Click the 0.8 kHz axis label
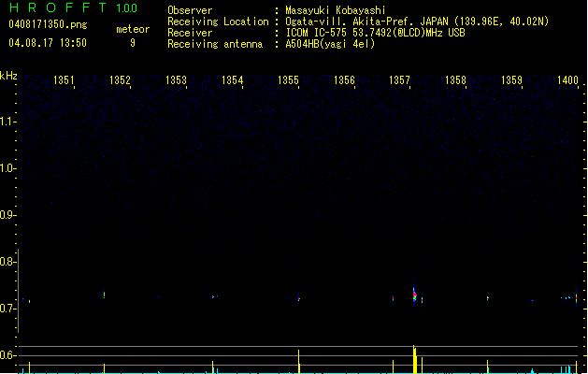 pos(7,262)
